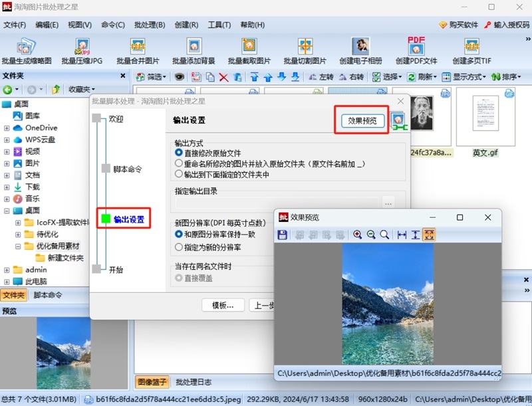Click the save icon in 效果预览 window

coord(283,234)
